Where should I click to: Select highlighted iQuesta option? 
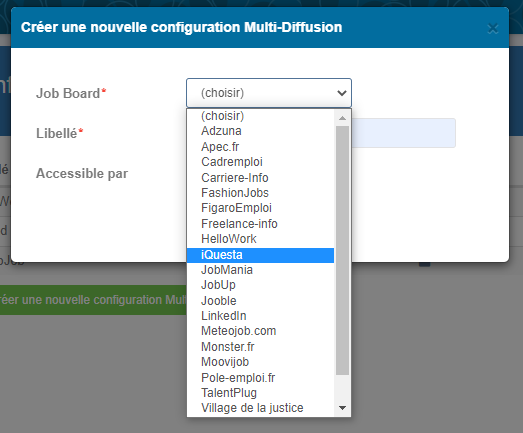[x=260, y=255]
